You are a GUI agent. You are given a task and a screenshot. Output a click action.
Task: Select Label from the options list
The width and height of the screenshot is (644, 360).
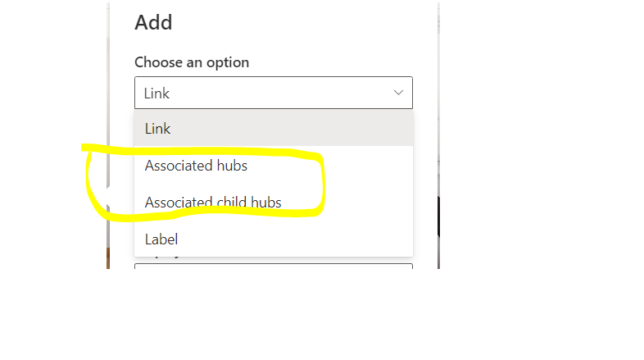tap(161, 239)
